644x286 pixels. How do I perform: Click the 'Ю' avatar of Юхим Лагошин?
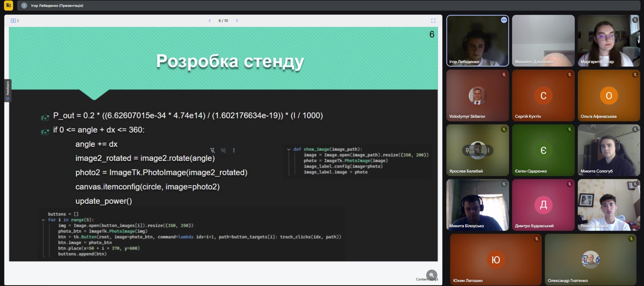[x=496, y=260]
